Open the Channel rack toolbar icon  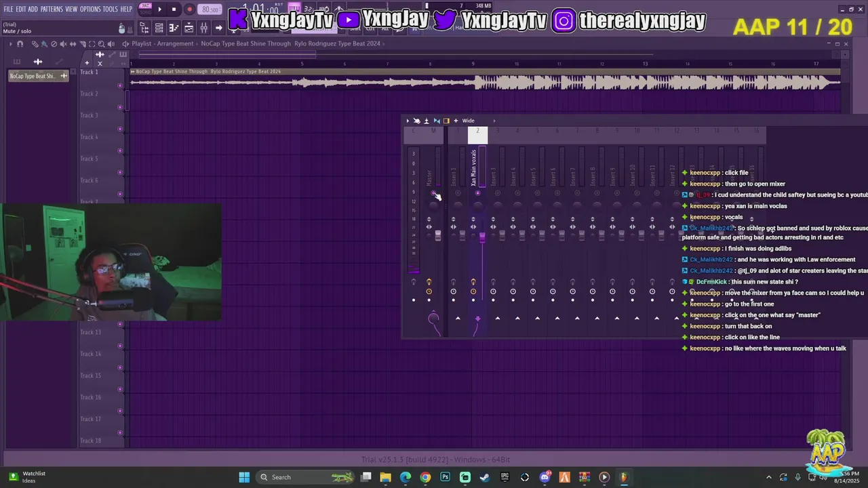[159, 28]
